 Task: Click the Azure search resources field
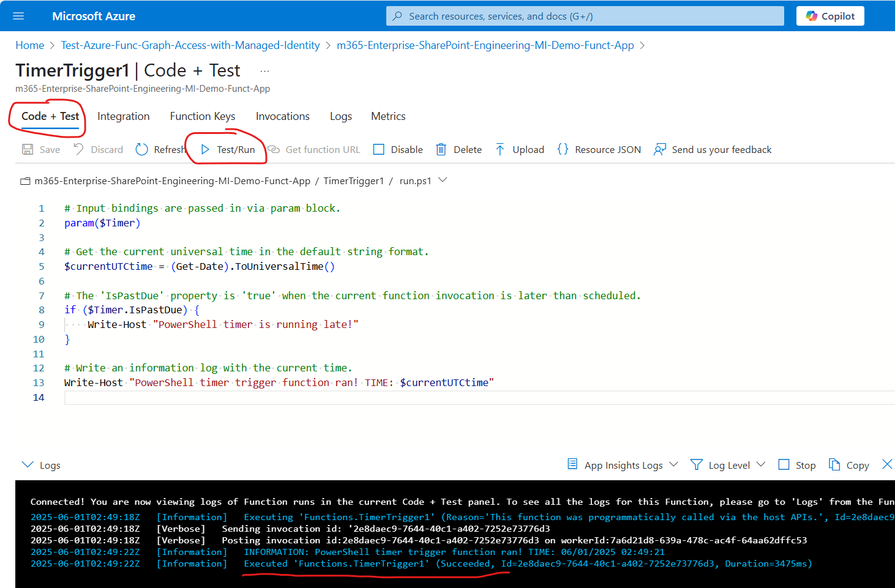coord(585,16)
